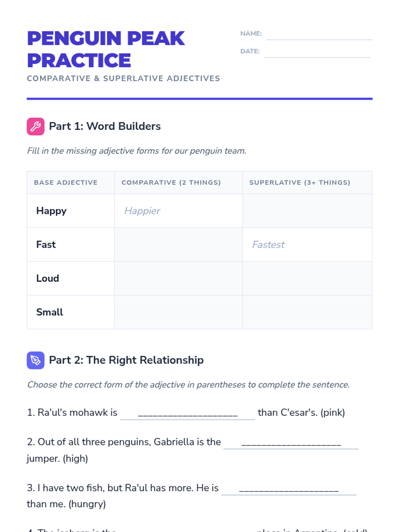Click the Base Adjective column header

[66, 183]
